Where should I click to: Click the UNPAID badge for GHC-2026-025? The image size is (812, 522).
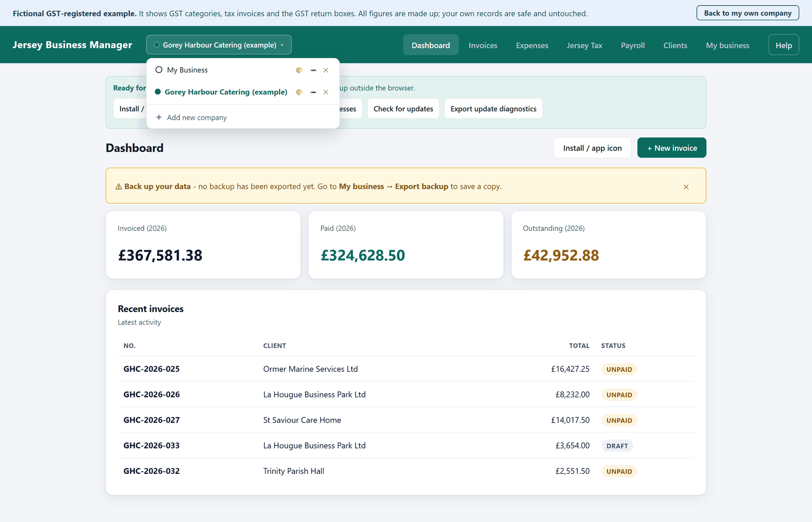point(619,369)
